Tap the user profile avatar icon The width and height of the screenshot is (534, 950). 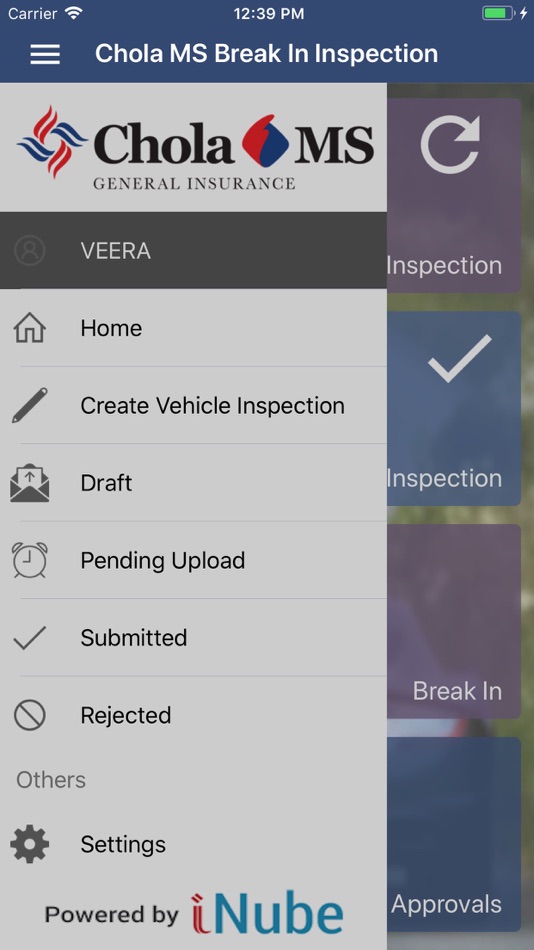(30, 250)
